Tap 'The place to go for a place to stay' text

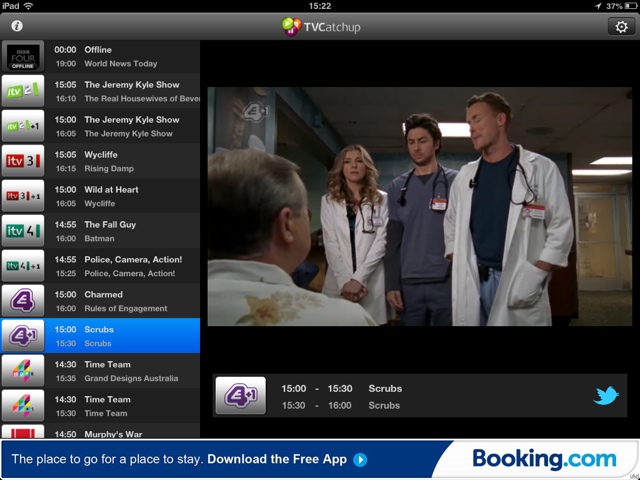point(107,459)
